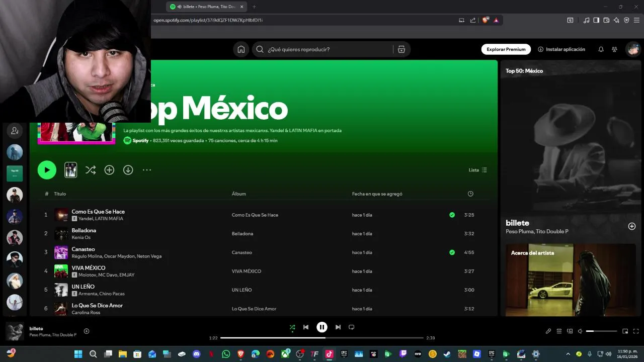Save playlist to library with plus icon

coord(109,170)
